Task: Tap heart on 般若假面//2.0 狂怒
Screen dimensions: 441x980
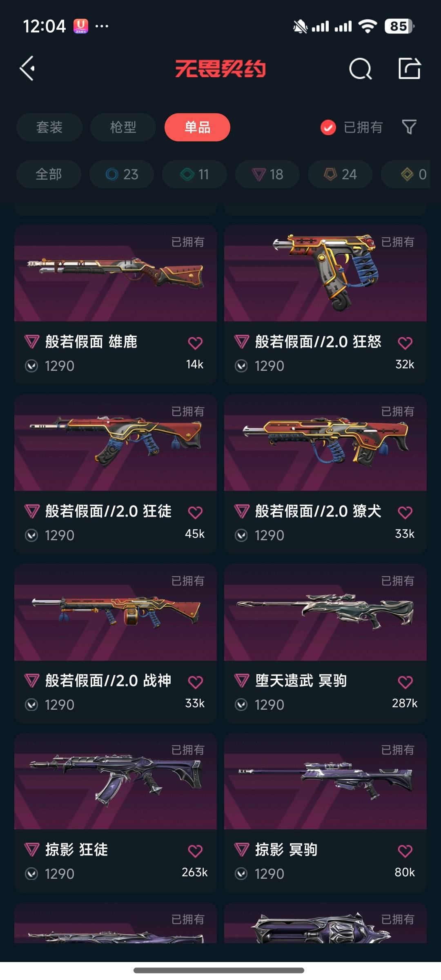Action: click(405, 343)
